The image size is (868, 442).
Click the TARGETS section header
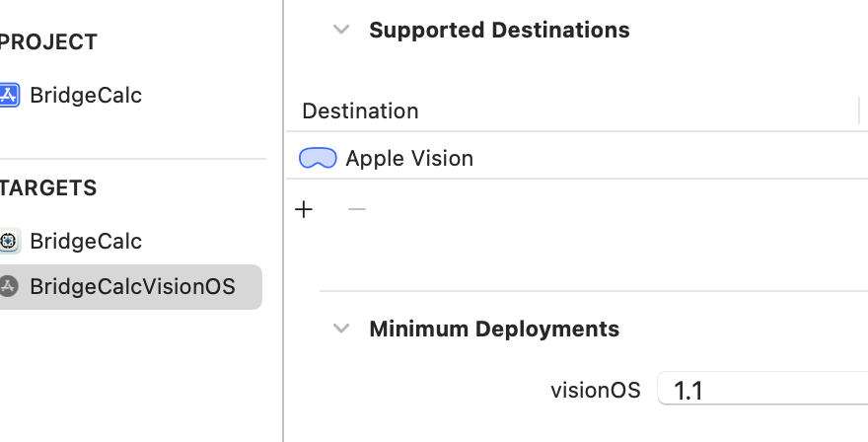[x=47, y=187]
